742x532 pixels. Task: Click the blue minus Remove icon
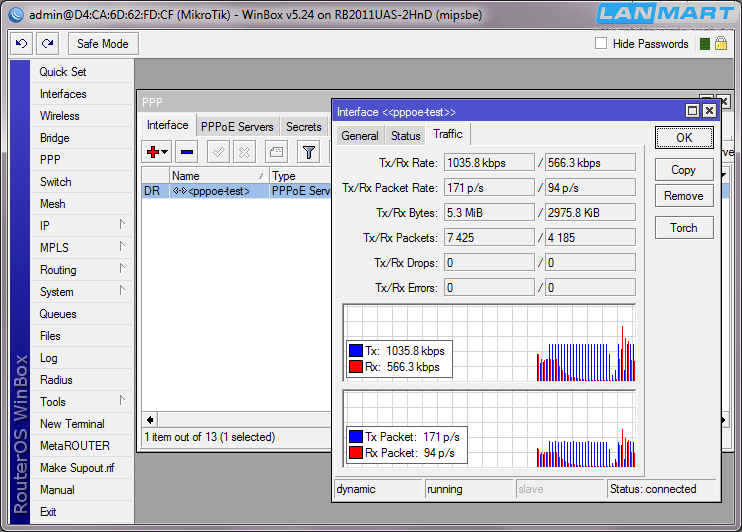tap(187, 152)
